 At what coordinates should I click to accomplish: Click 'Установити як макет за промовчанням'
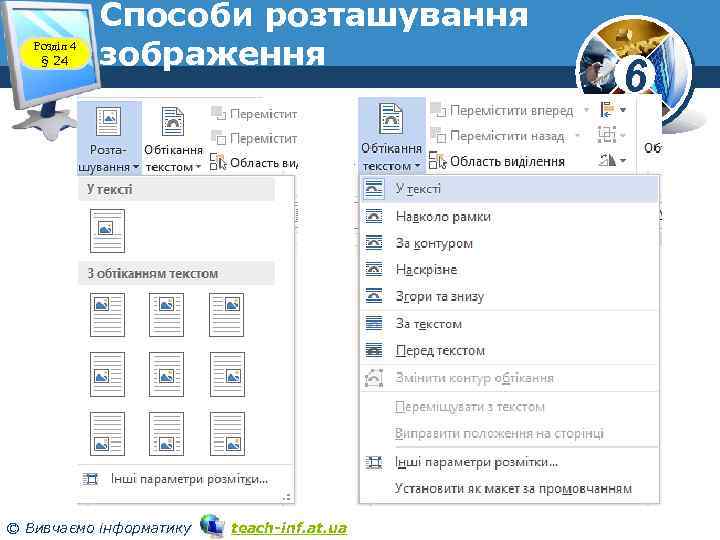[509, 489]
